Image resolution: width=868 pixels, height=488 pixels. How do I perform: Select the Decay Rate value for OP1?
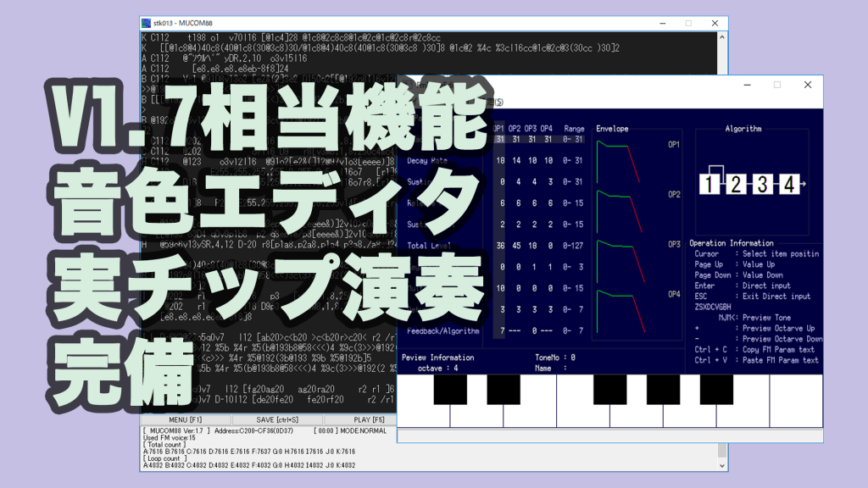click(x=498, y=162)
